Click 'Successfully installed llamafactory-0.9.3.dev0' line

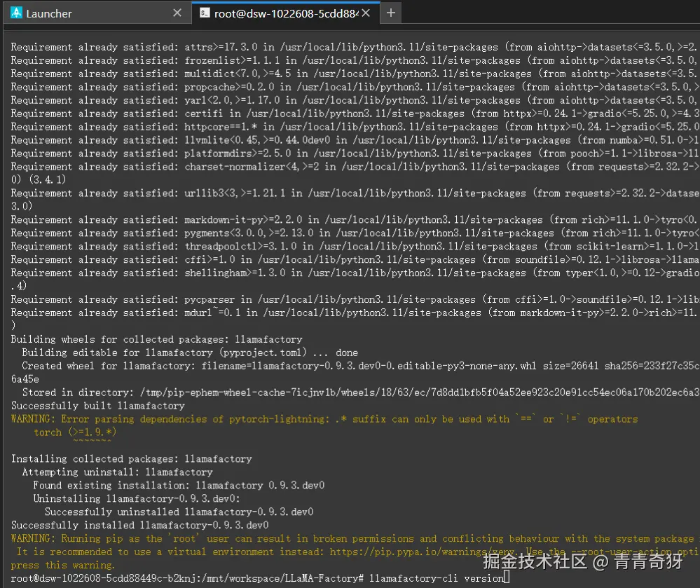[139, 526]
